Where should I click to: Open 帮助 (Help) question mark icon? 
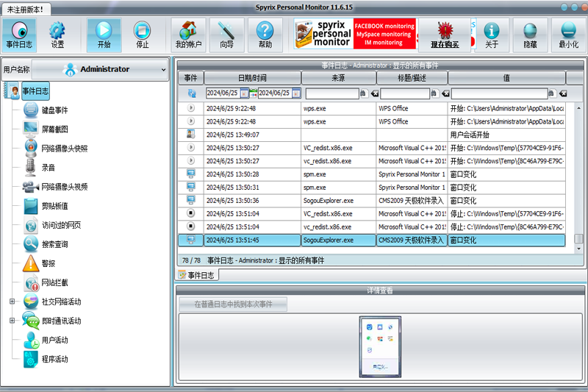[265, 35]
